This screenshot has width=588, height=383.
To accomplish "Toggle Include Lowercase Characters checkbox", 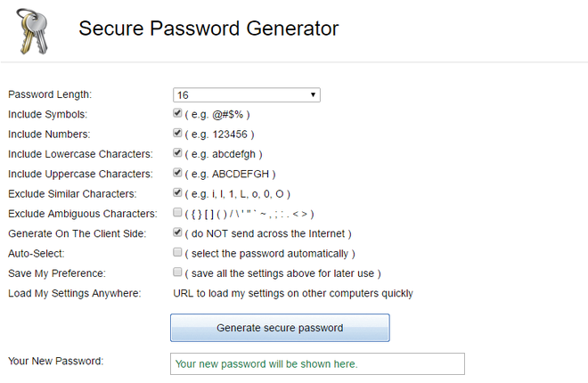I will pyautogui.click(x=177, y=153).
